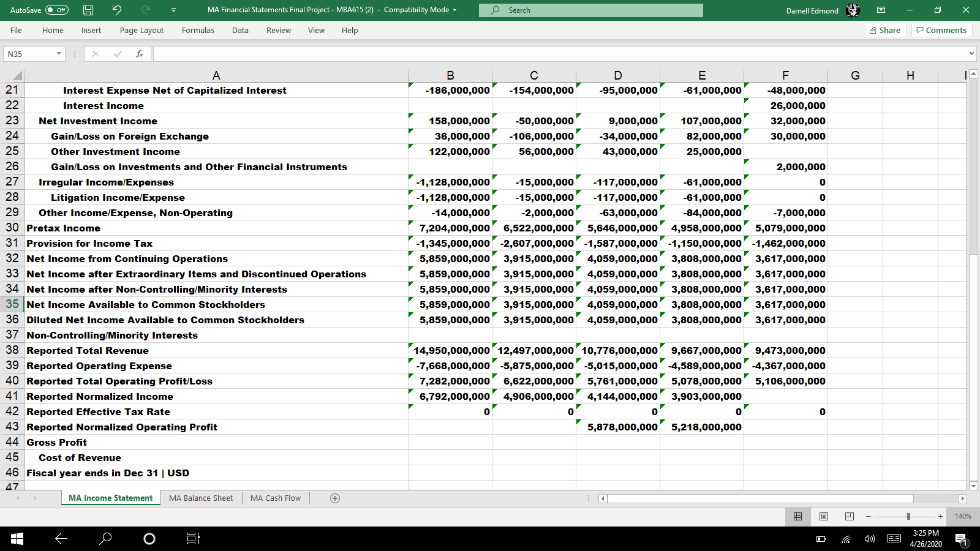This screenshot has height=551, width=980.
Task: Click value 5,878,000,000 in row 43
Action: (618, 427)
